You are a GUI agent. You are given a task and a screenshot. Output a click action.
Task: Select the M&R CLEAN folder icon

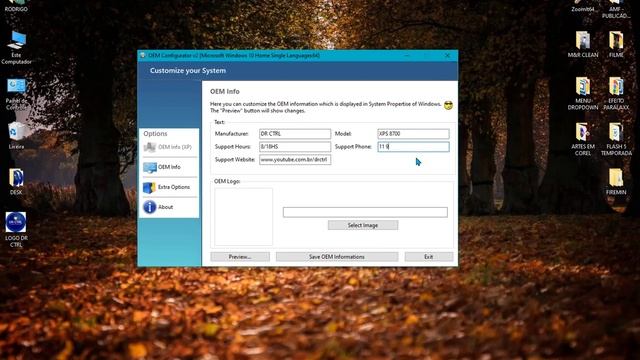pyautogui.click(x=583, y=44)
